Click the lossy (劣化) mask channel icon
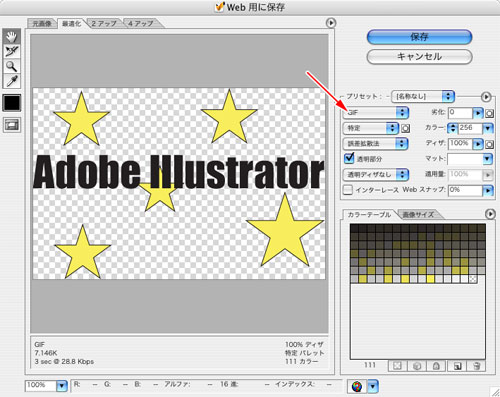This screenshot has height=397, width=500. pos(489,113)
